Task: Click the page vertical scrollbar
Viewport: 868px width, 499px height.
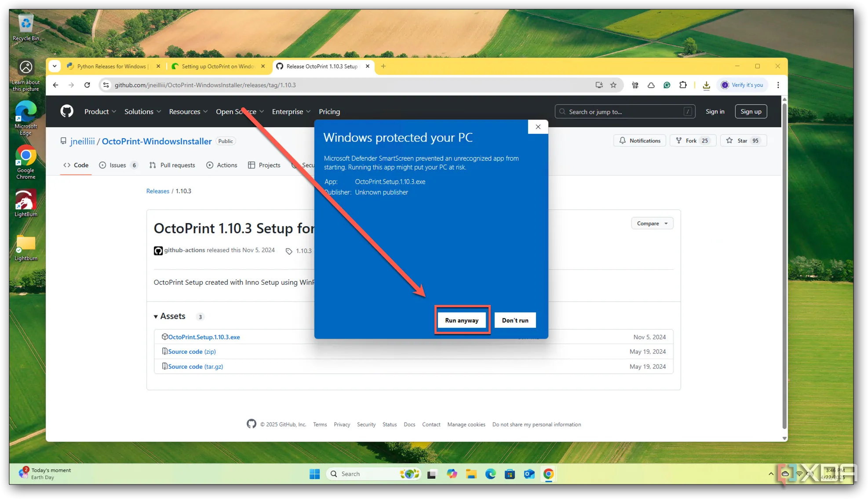Action: 784,264
